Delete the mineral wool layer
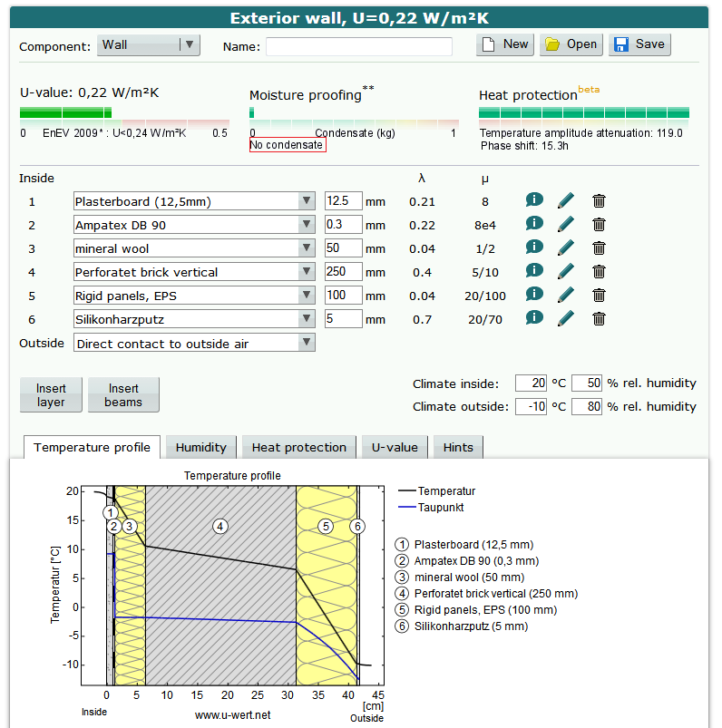Image resolution: width=722 pixels, height=728 pixels. 599,248
